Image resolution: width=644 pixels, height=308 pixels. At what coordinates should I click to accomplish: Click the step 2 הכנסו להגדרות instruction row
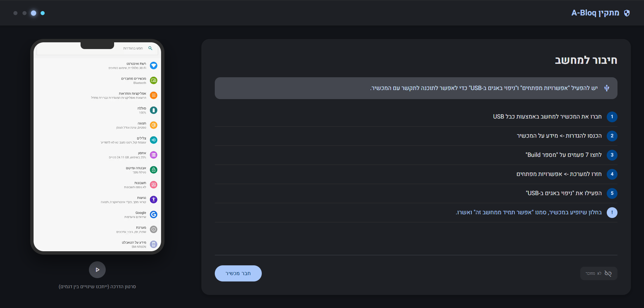click(x=559, y=136)
